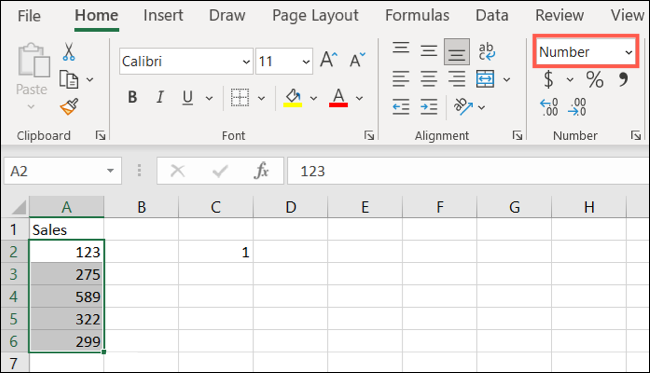Apply Comma Style format
The width and height of the screenshot is (650, 373).
(x=623, y=79)
